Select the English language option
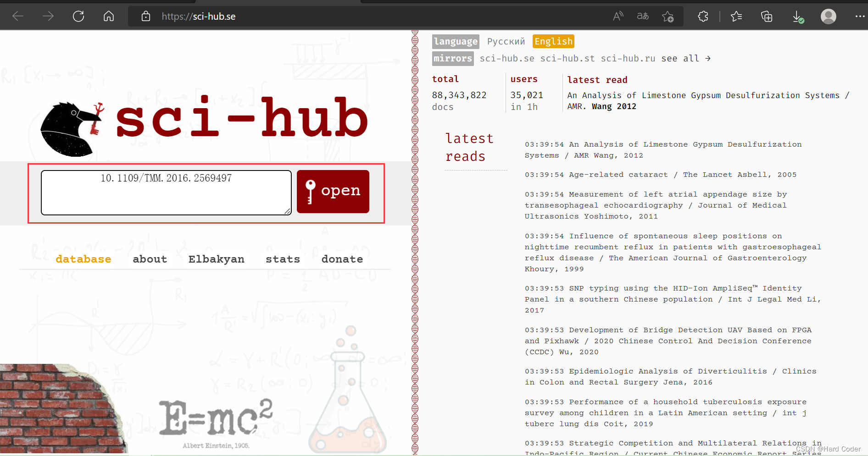This screenshot has height=456, width=868. point(554,41)
